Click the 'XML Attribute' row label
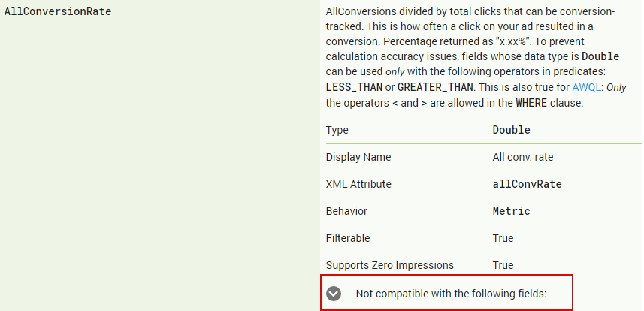The image size is (644, 311). tap(358, 184)
